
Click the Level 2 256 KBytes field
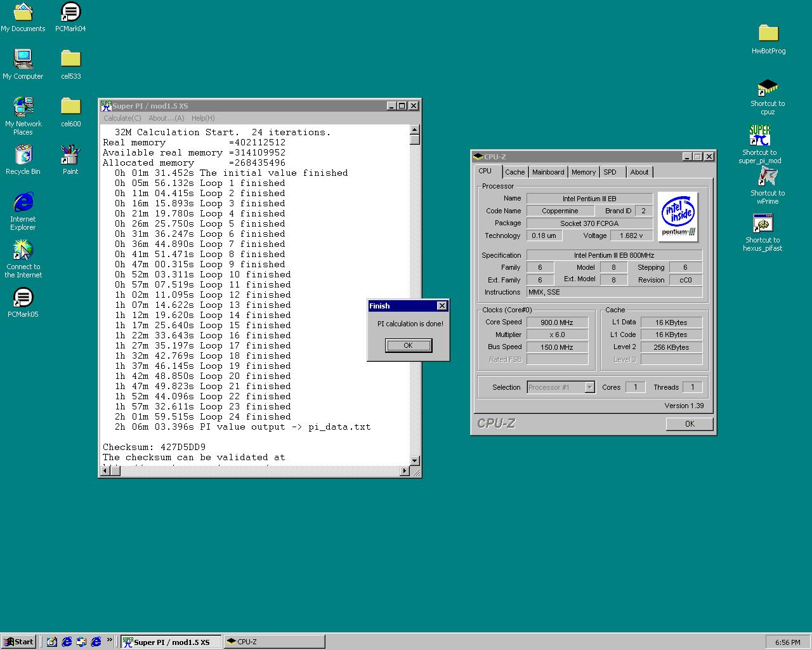click(x=671, y=347)
